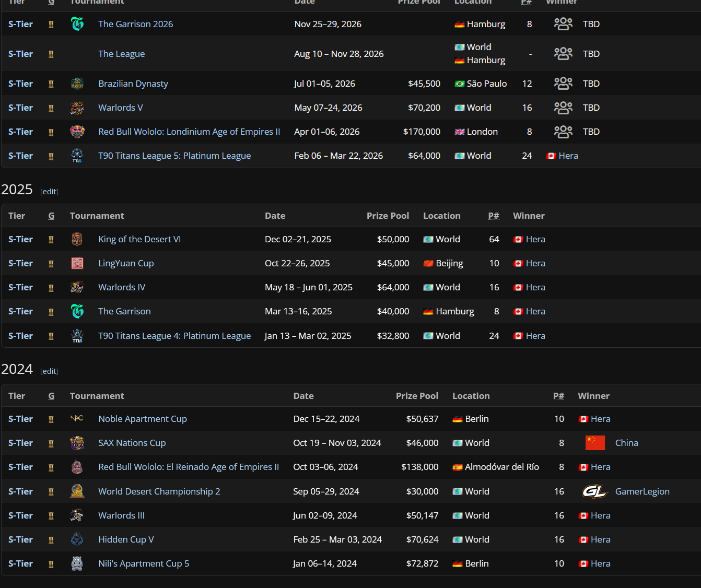Open China team page for SAX Nations Cup
Viewport: 701px width, 588px height.
point(627,443)
